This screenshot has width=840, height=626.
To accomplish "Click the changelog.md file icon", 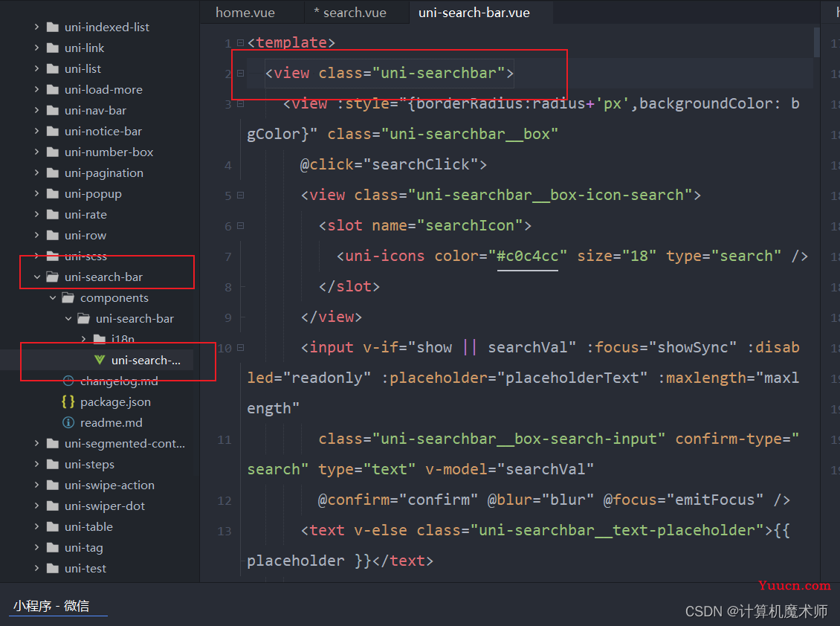I will tap(68, 381).
